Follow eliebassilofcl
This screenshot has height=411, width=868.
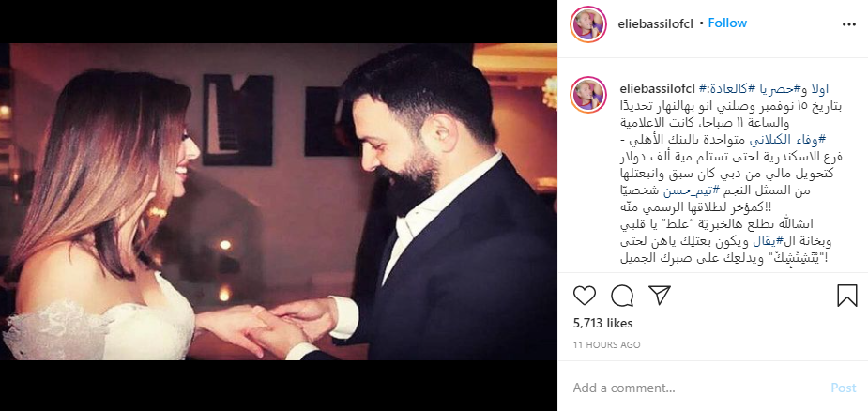pos(727,23)
